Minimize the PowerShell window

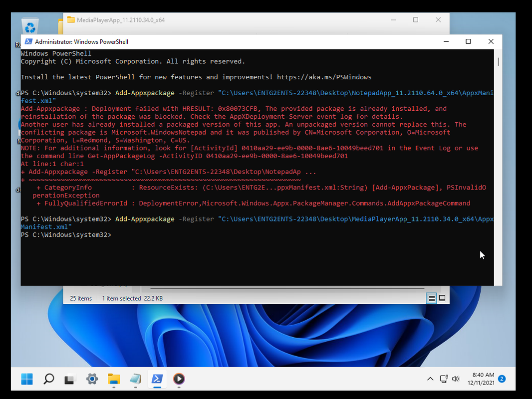coord(446,41)
